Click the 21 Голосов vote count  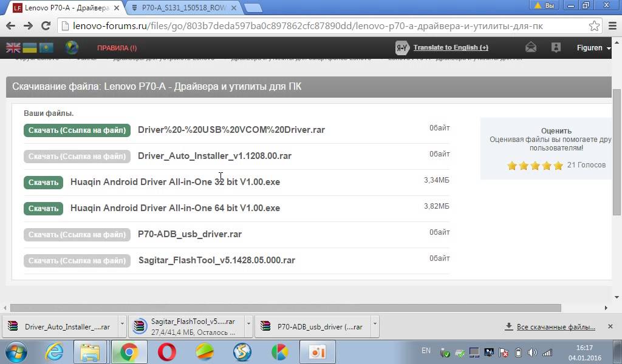pyautogui.click(x=586, y=165)
